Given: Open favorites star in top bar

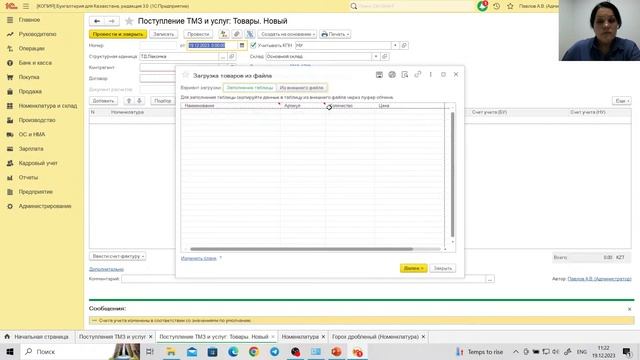Looking at the screenshot, I should tap(510, 6).
